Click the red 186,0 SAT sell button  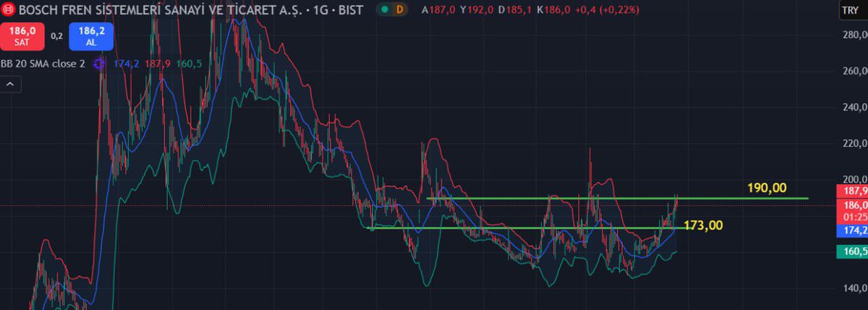[22, 37]
